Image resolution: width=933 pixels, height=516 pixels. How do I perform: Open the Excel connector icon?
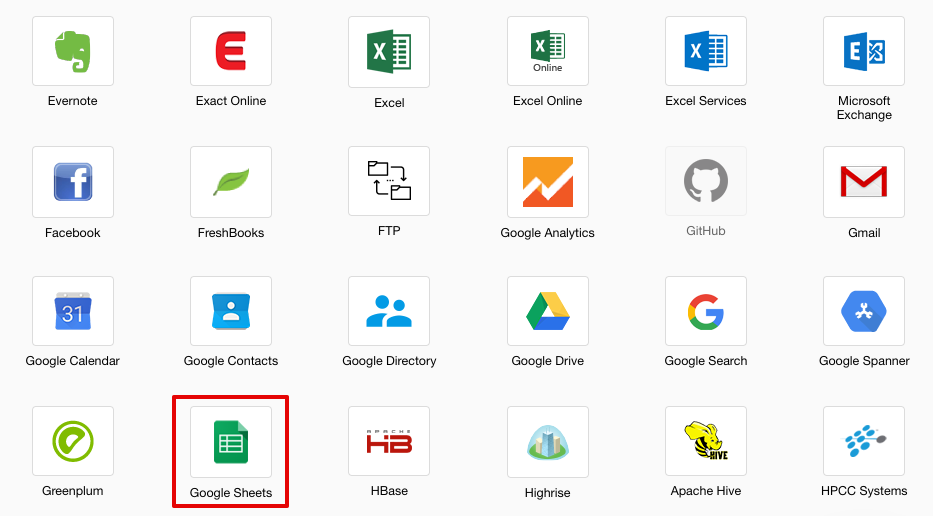[x=389, y=52]
